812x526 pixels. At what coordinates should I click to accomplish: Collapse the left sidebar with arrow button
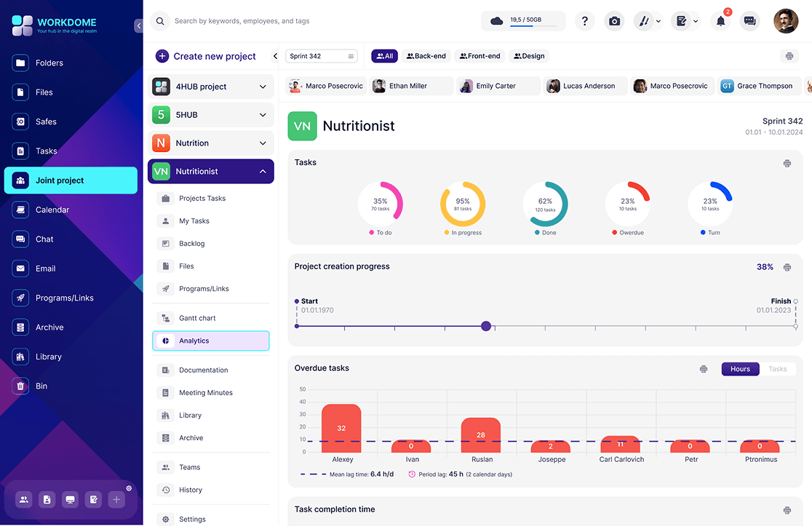click(x=138, y=26)
